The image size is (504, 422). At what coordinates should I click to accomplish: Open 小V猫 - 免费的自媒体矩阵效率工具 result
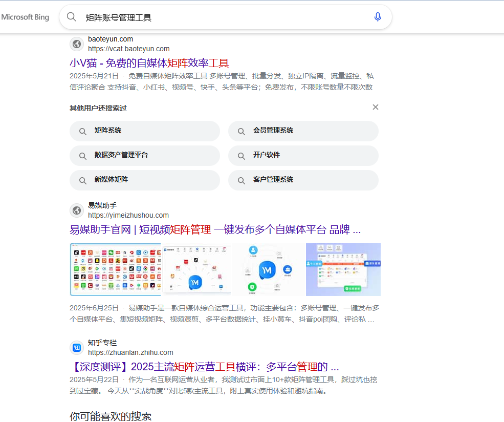pos(149,62)
